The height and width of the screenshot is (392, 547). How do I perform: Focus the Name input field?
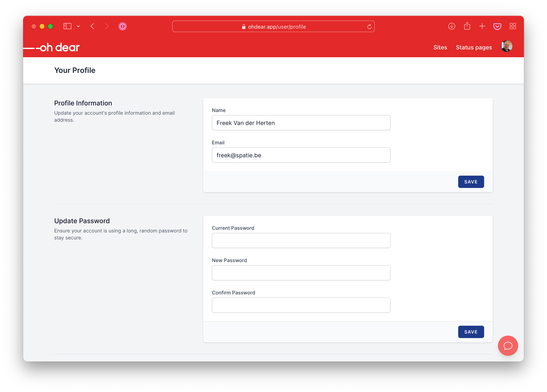tap(301, 123)
